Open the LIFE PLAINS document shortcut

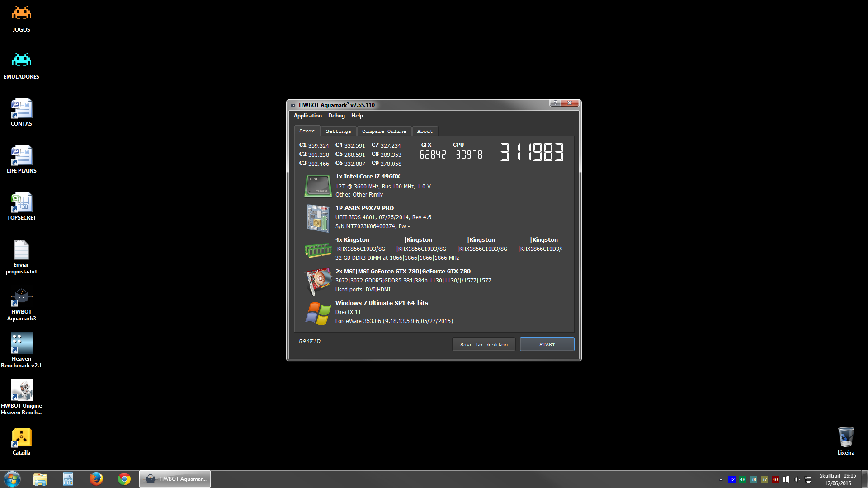[x=21, y=160]
